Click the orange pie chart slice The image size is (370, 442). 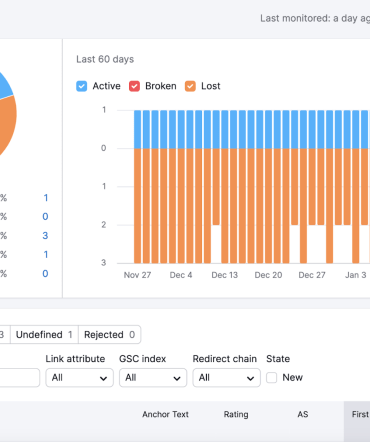[7, 125]
